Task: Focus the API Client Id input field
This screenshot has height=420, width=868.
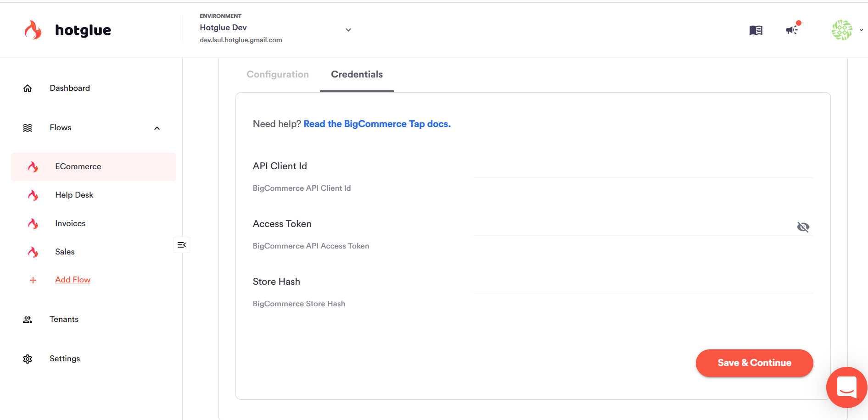Action: 643,167
